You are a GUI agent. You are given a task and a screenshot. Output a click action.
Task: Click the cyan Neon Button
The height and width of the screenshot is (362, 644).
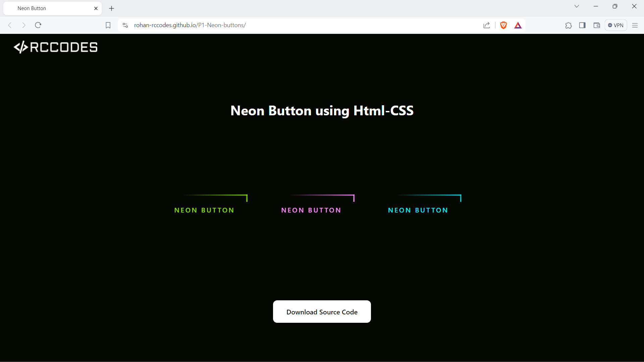click(418, 210)
